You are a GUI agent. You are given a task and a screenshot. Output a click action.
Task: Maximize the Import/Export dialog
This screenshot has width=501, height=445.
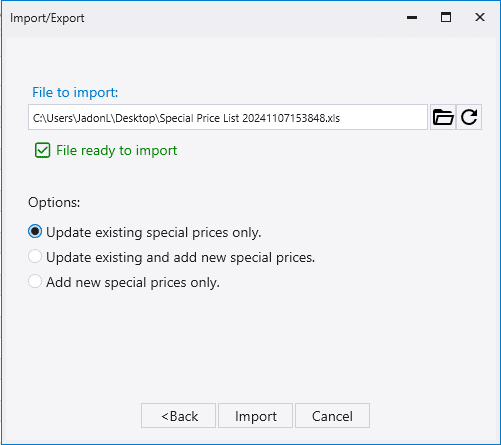click(446, 17)
